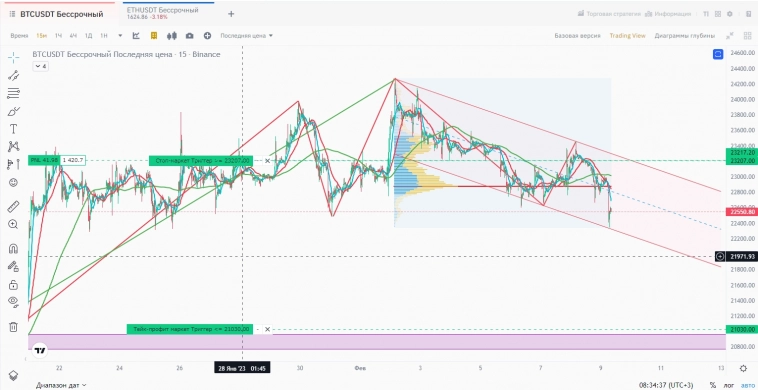Click the Тейк-профит маркет Триггер label
Screen dimensions: 758x390
190,329
